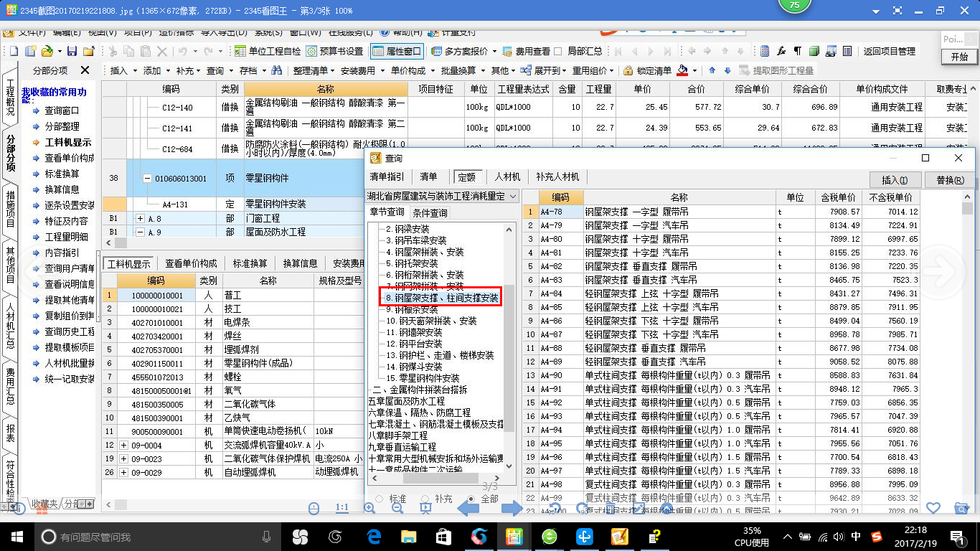Select the 全部 radio button
The width and height of the screenshot is (980, 551).
471,499
